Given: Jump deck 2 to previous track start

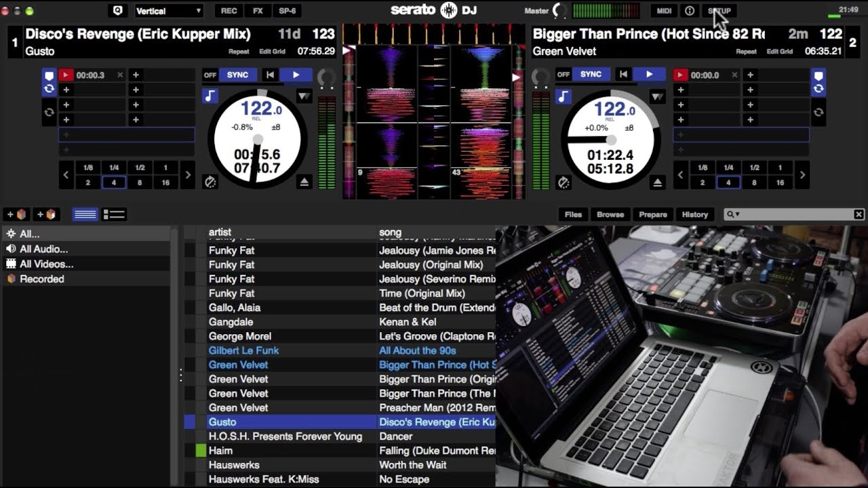Looking at the screenshot, I should 623,75.
